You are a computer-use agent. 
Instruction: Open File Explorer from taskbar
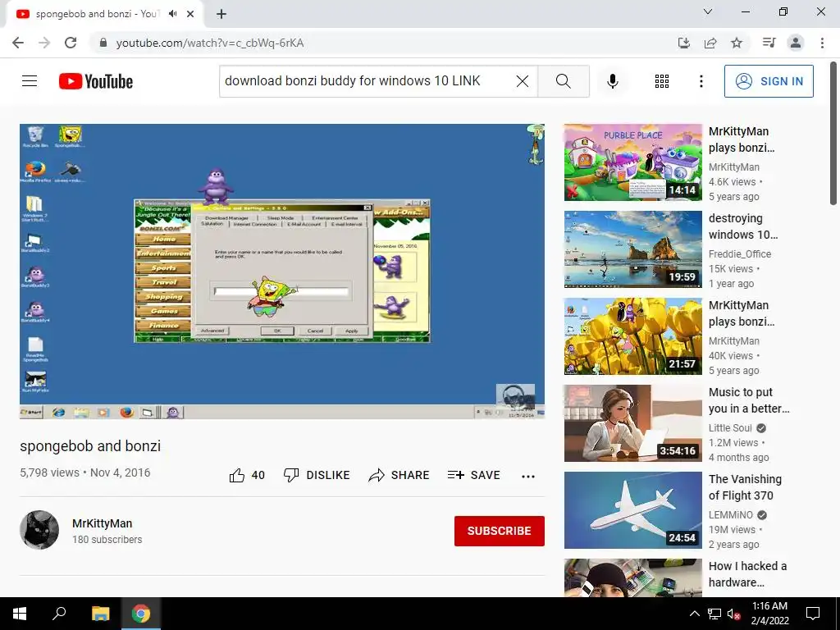point(100,614)
